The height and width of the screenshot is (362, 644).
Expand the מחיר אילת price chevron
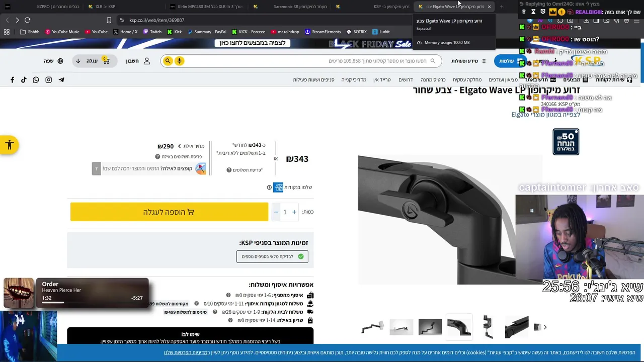[179, 146]
